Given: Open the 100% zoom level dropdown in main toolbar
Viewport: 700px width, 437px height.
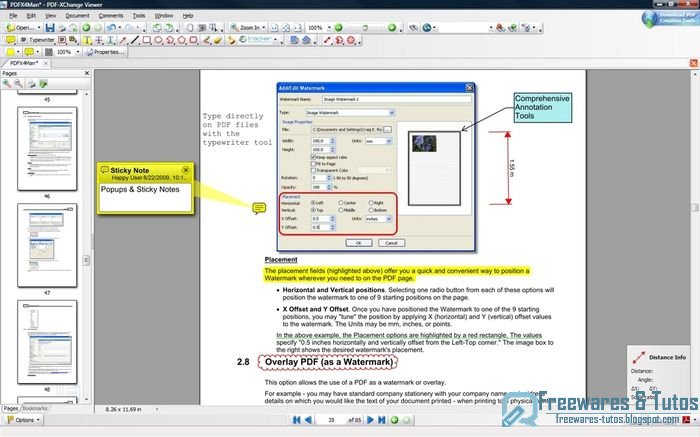Looking at the screenshot, I should point(329,28).
